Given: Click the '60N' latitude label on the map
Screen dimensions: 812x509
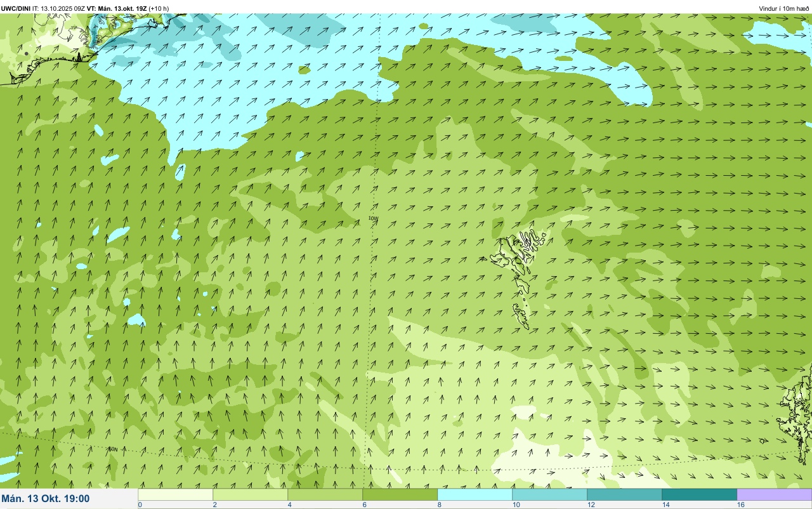Looking at the screenshot, I should coord(113,449).
